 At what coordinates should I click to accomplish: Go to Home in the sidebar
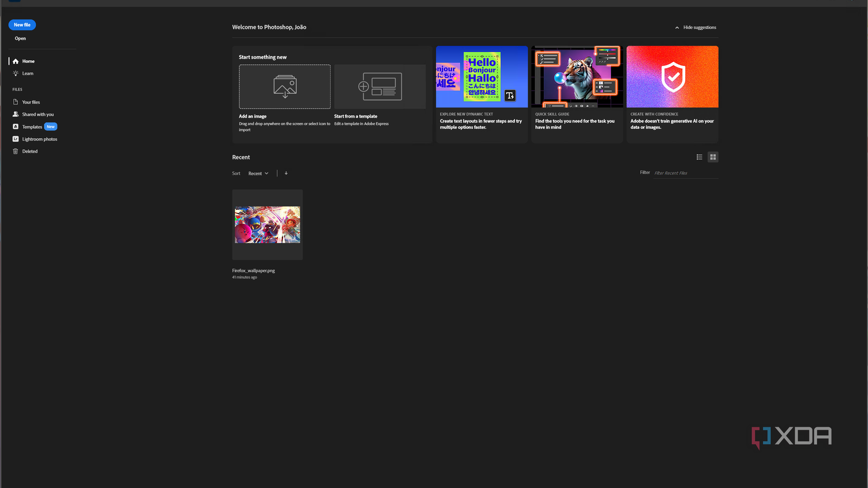[27, 61]
